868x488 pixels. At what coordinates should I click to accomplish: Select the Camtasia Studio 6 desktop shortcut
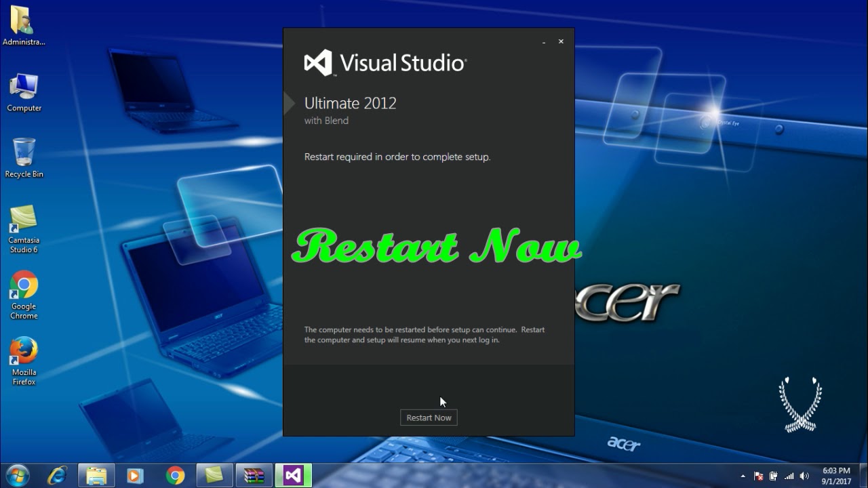tap(24, 229)
